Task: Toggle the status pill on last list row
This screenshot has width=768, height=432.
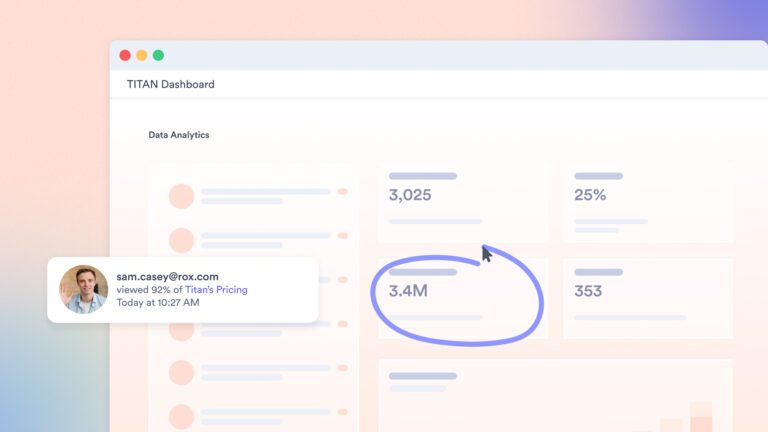Action: 343,412
